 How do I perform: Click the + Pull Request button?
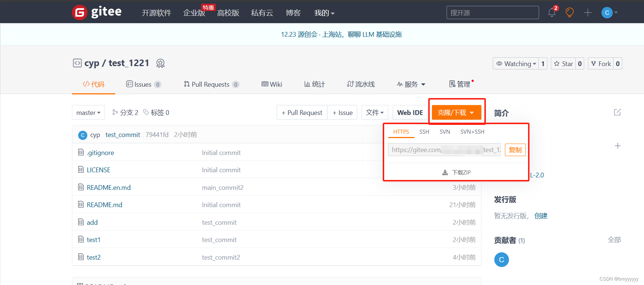click(302, 112)
